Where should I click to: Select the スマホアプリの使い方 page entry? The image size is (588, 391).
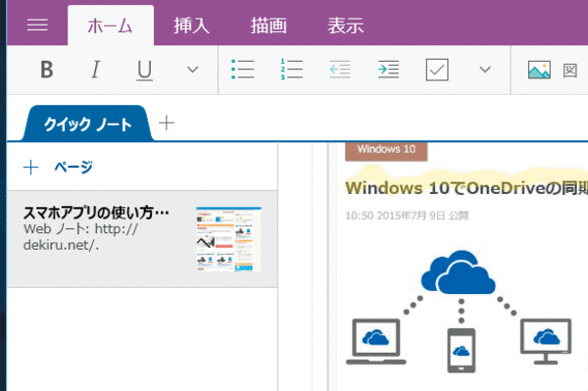pyautogui.click(x=142, y=239)
